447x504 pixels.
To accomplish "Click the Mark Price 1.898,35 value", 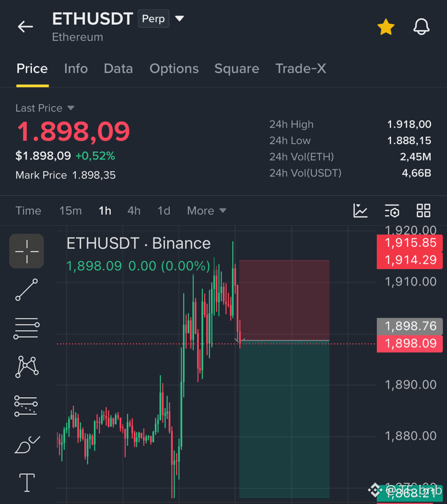I will [x=94, y=175].
